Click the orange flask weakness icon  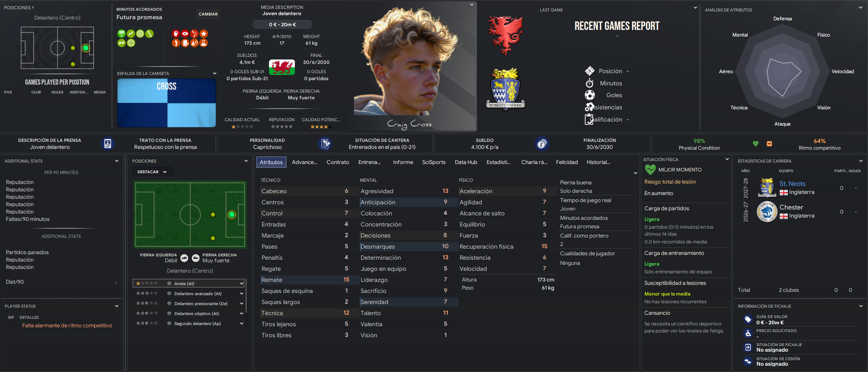[204, 43]
